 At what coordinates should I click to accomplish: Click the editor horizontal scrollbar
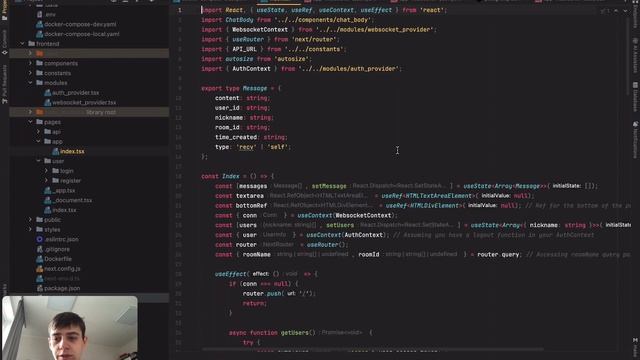point(373,349)
